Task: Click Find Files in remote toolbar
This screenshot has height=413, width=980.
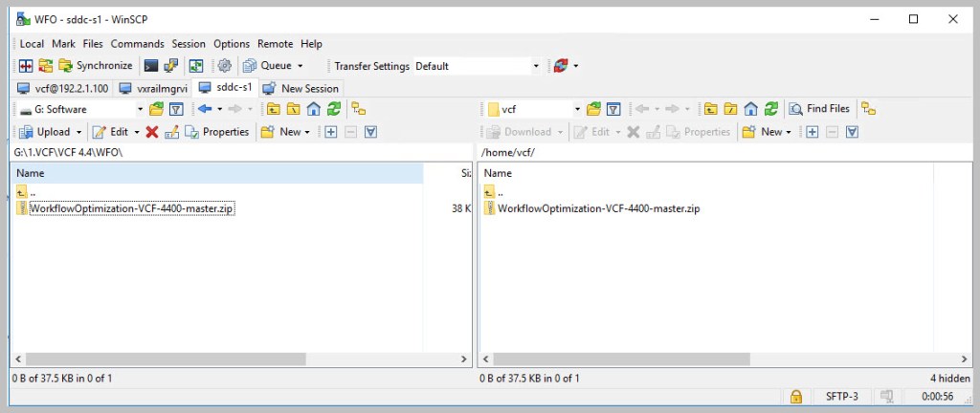Action: (819, 109)
